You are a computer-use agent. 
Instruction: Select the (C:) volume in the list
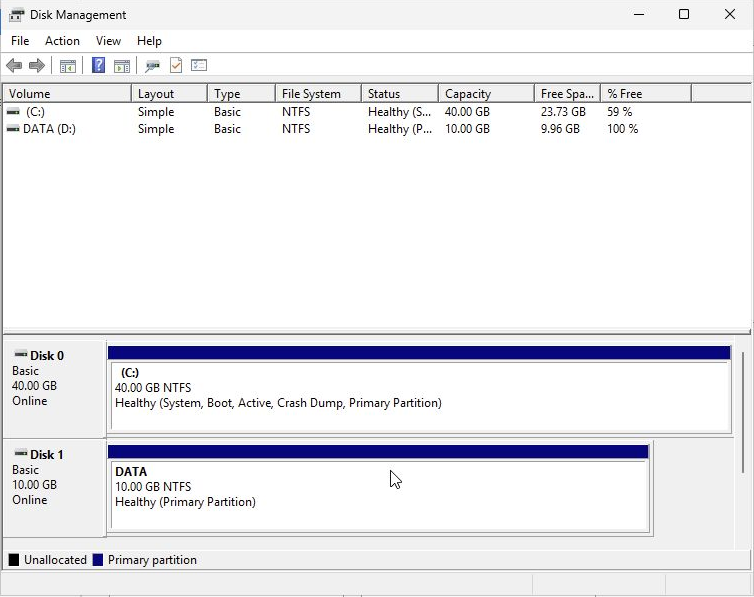coord(35,112)
